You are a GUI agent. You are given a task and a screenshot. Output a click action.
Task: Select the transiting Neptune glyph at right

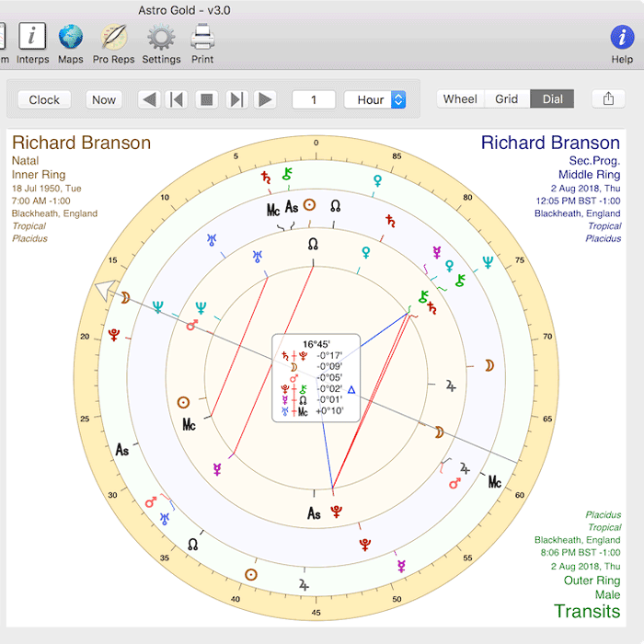488,262
